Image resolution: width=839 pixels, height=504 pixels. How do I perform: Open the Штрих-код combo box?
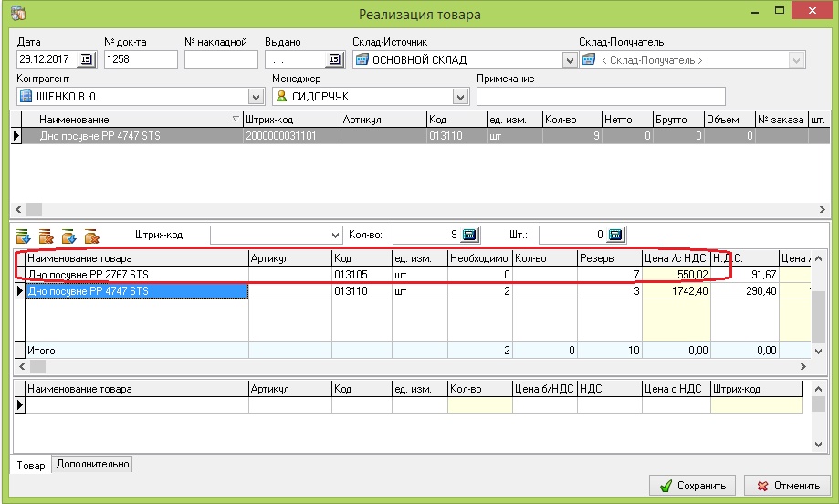[332, 236]
